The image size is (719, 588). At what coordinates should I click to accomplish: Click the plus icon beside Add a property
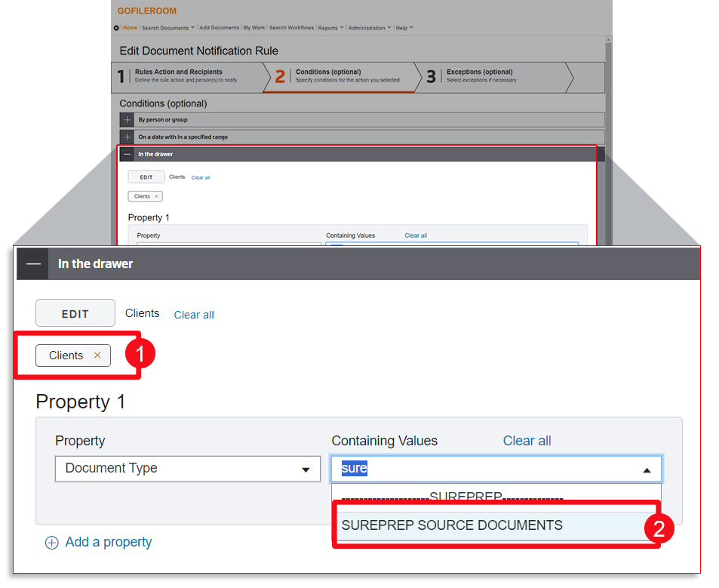[52, 543]
